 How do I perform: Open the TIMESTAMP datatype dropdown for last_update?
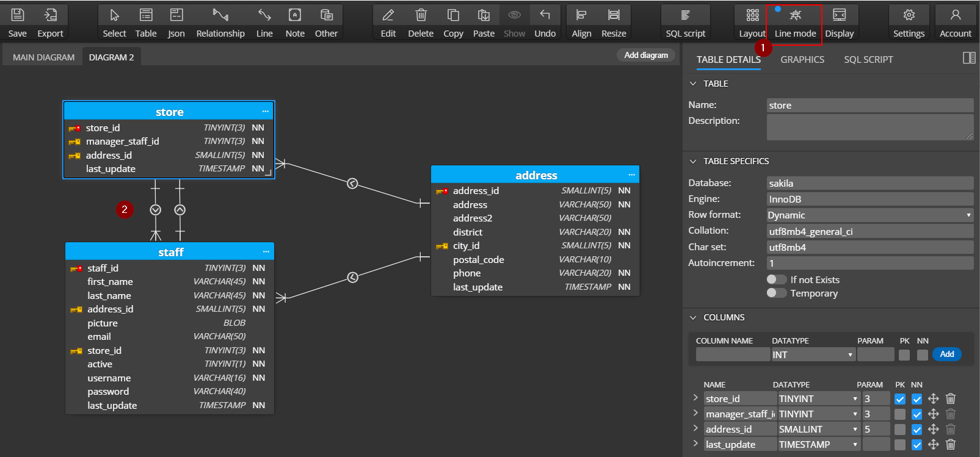[819, 444]
